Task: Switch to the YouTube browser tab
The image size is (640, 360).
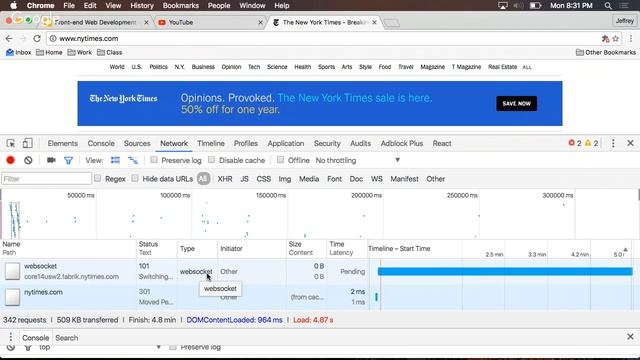Action: (210, 22)
